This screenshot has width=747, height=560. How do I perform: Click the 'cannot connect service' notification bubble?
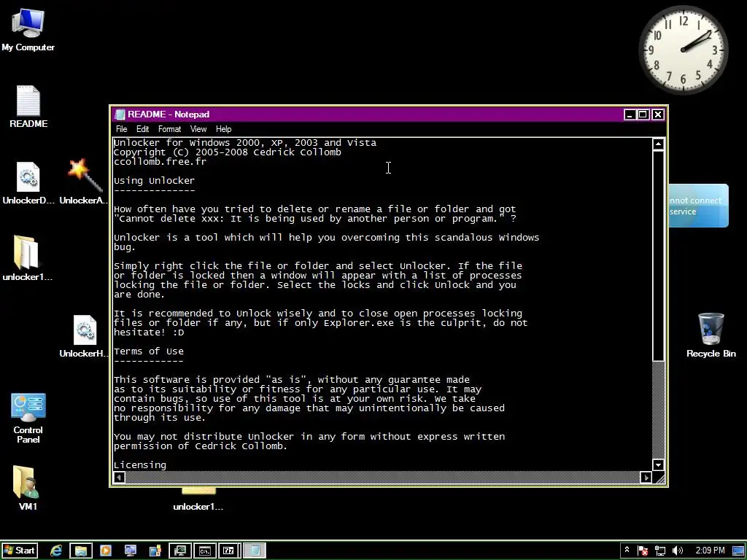point(698,206)
